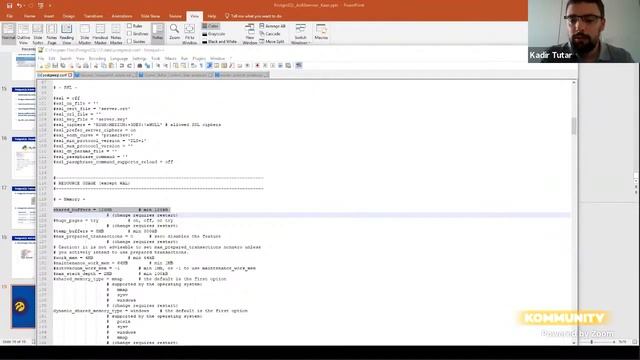Image resolution: width=640 pixels, height=360 pixels.
Task: Open the Slide Show ribbon tab
Action: pos(150,16)
